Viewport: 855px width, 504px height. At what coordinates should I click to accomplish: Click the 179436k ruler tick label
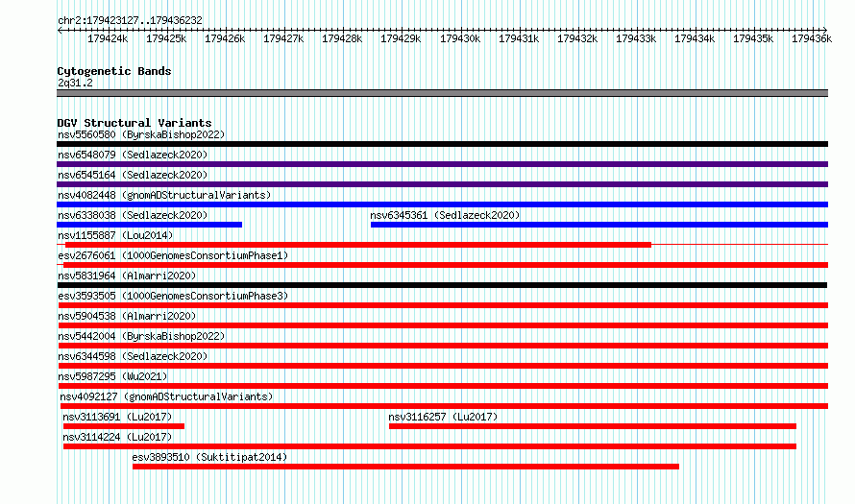(x=812, y=38)
